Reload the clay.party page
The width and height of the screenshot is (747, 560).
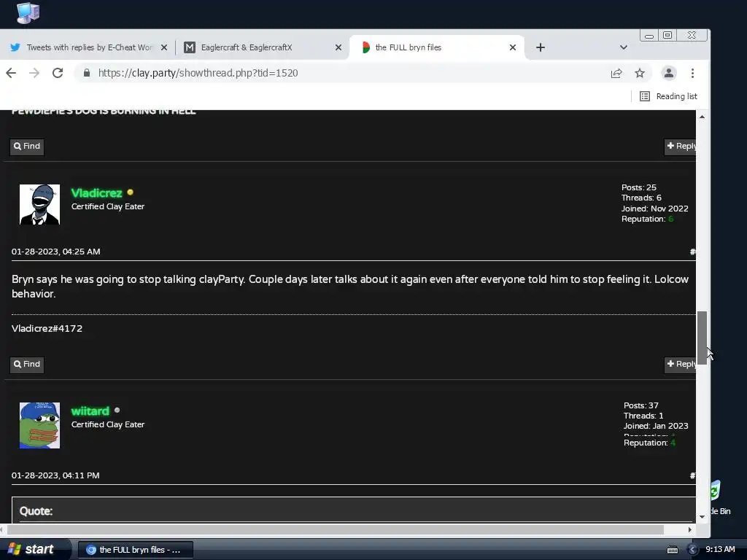[x=58, y=73]
